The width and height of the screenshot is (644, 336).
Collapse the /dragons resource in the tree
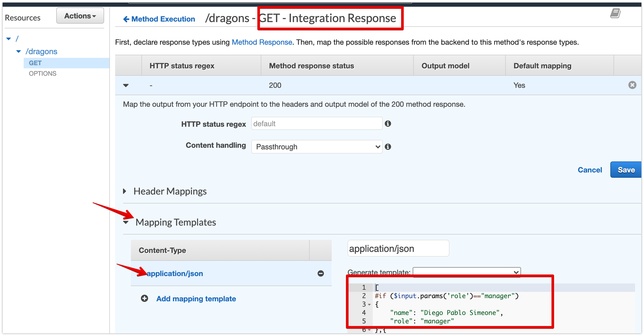(18, 51)
